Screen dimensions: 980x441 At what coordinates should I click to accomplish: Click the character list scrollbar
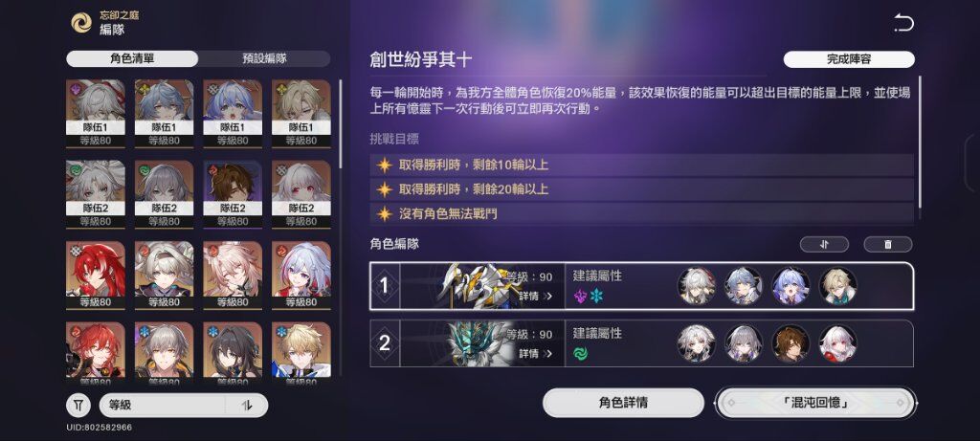(x=341, y=123)
